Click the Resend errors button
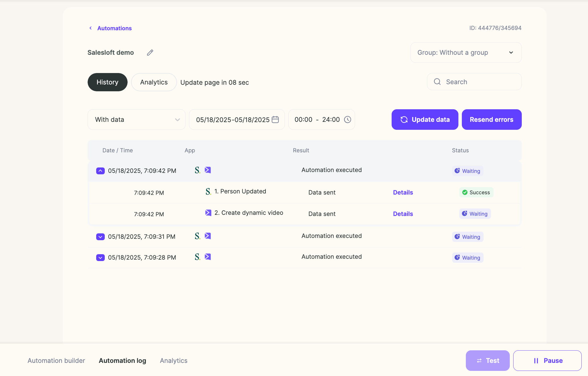 tap(492, 120)
